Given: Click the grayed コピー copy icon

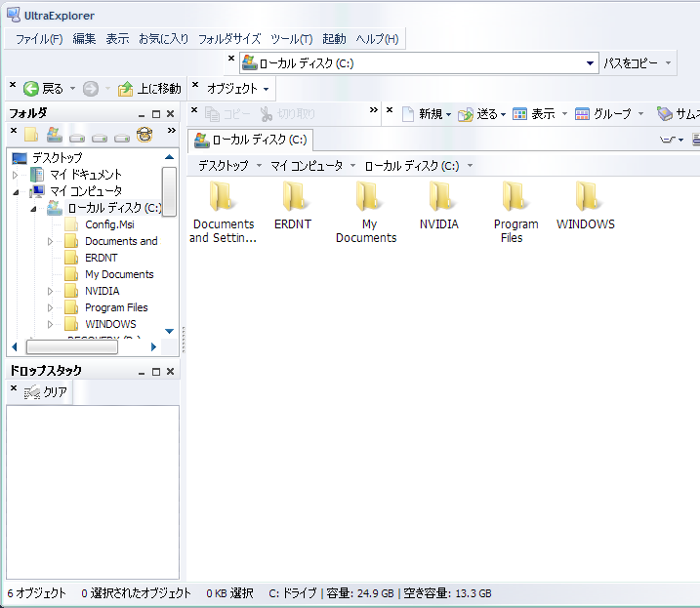Looking at the screenshot, I should tap(212, 114).
